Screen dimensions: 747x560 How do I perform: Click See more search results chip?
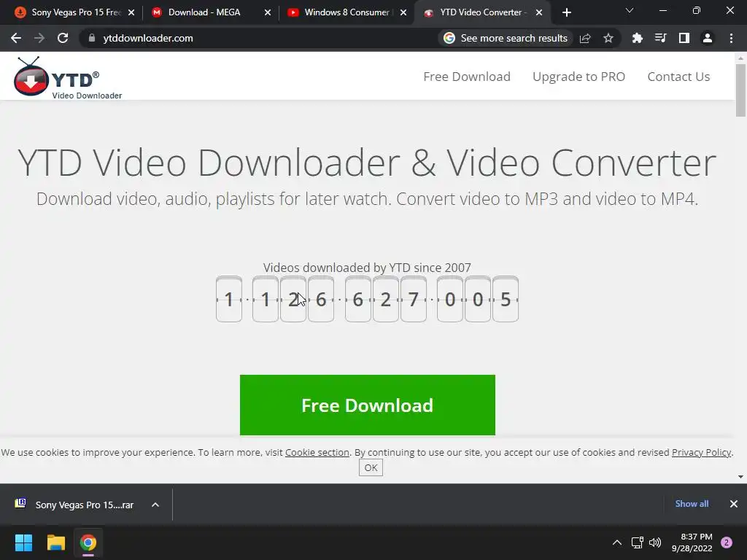coord(506,38)
